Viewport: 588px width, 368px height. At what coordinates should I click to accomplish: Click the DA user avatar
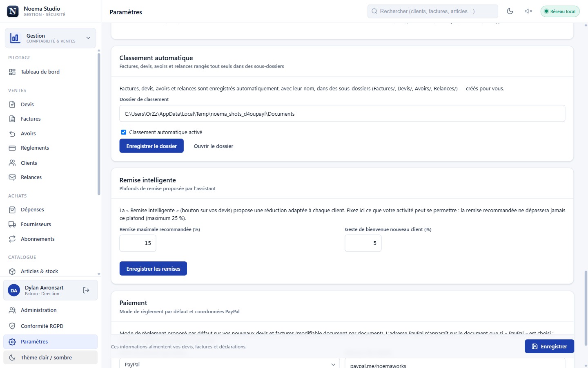(x=14, y=290)
